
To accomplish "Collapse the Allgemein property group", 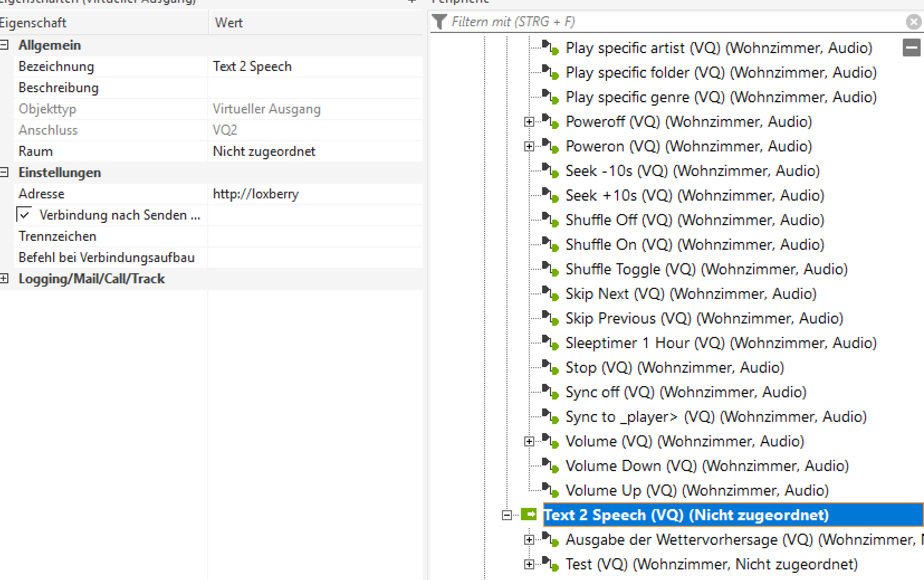I will click(4, 45).
